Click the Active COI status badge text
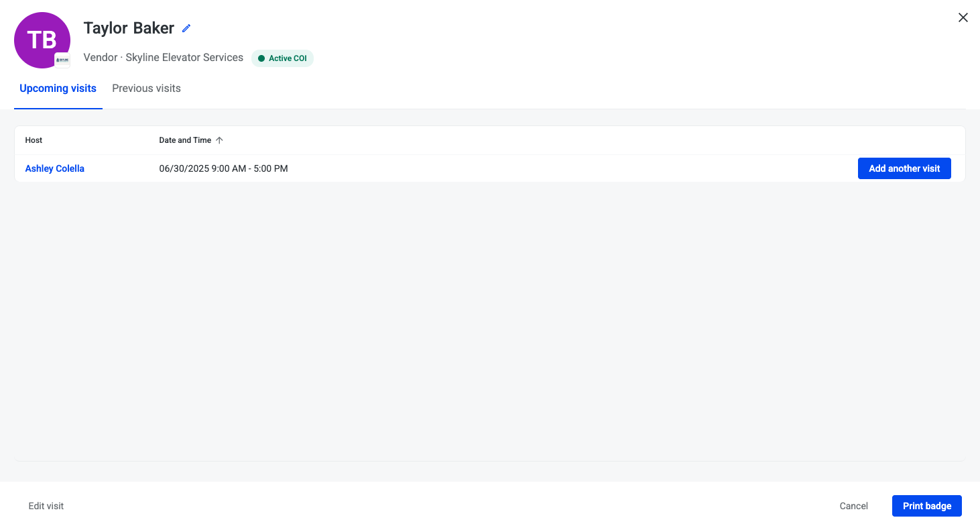Viewport: 980px width, 528px height. click(288, 58)
